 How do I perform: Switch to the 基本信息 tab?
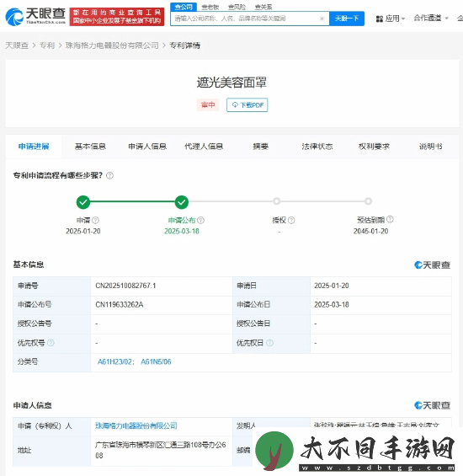tap(90, 147)
